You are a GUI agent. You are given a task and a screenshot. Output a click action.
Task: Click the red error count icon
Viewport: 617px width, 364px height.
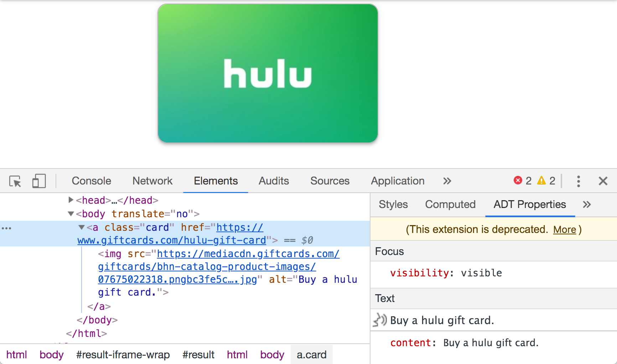[518, 181]
